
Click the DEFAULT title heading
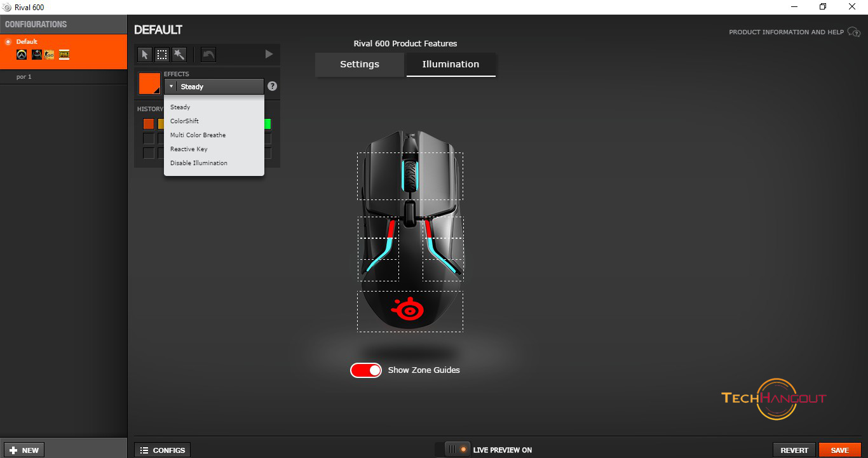(x=158, y=30)
